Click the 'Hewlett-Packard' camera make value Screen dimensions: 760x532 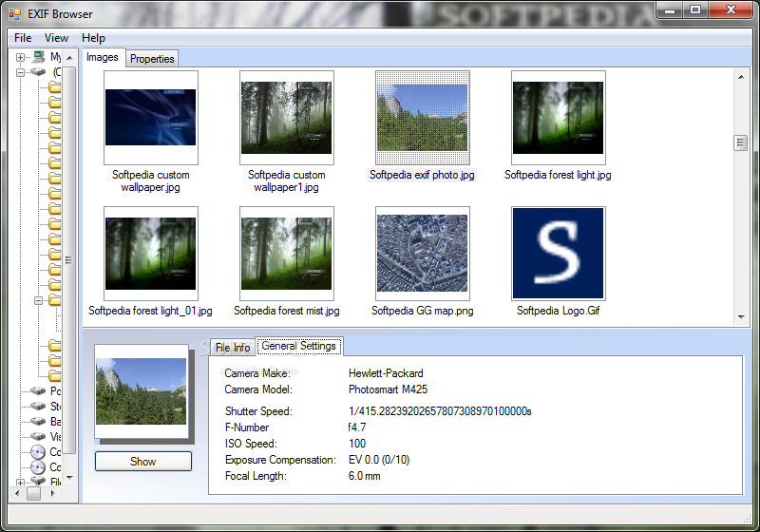(x=386, y=373)
